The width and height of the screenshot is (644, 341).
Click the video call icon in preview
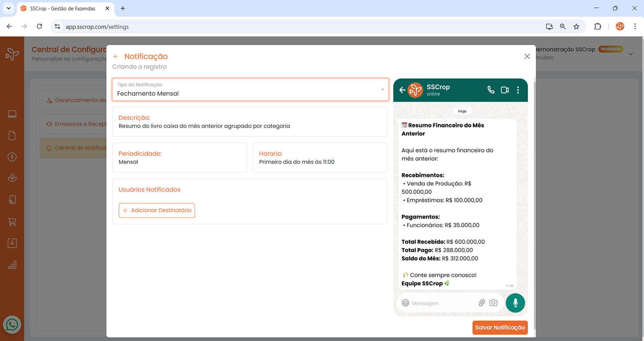[x=505, y=90]
